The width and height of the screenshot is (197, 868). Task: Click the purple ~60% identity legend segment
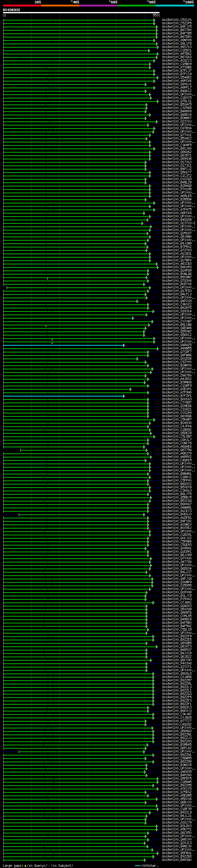click(x=99, y=6)
